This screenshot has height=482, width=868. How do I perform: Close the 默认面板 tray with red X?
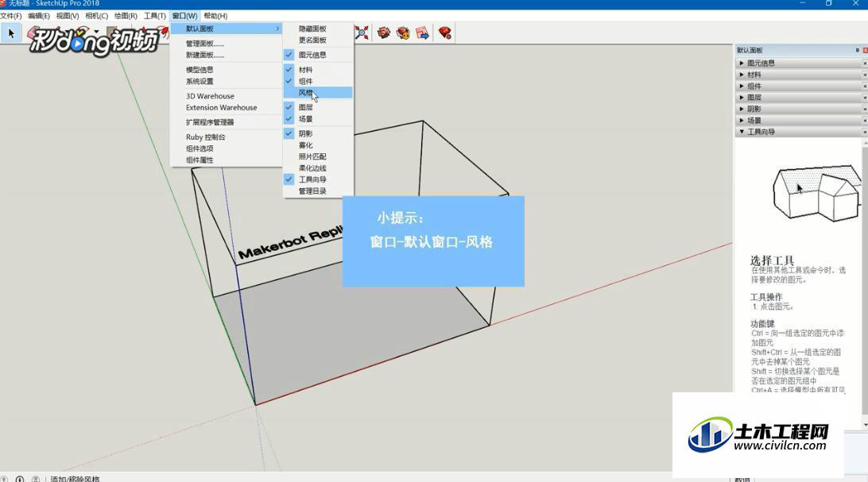coord(866,50)
